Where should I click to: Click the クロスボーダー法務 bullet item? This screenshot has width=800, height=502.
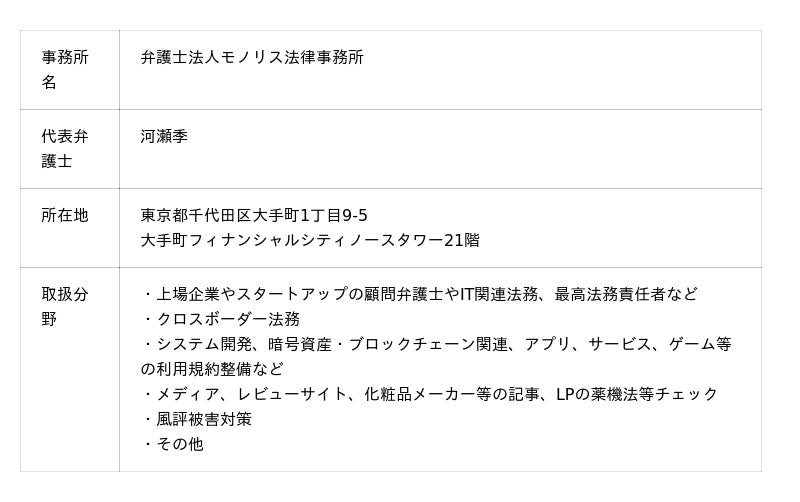click(x=228, y=319)
